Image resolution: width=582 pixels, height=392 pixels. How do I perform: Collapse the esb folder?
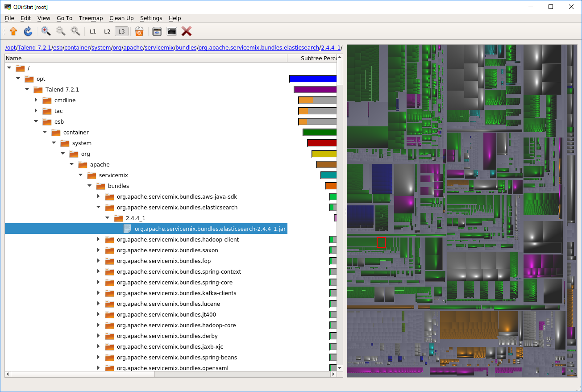36,122
